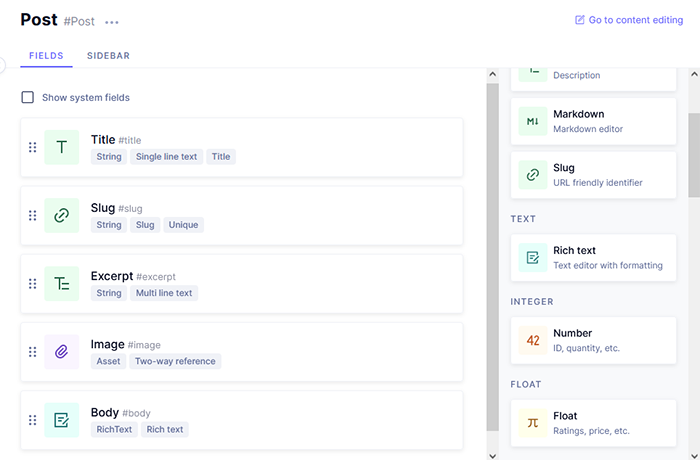700x460 pixels.
Task: Open the Title field card
Action: [x=242, y=147]
